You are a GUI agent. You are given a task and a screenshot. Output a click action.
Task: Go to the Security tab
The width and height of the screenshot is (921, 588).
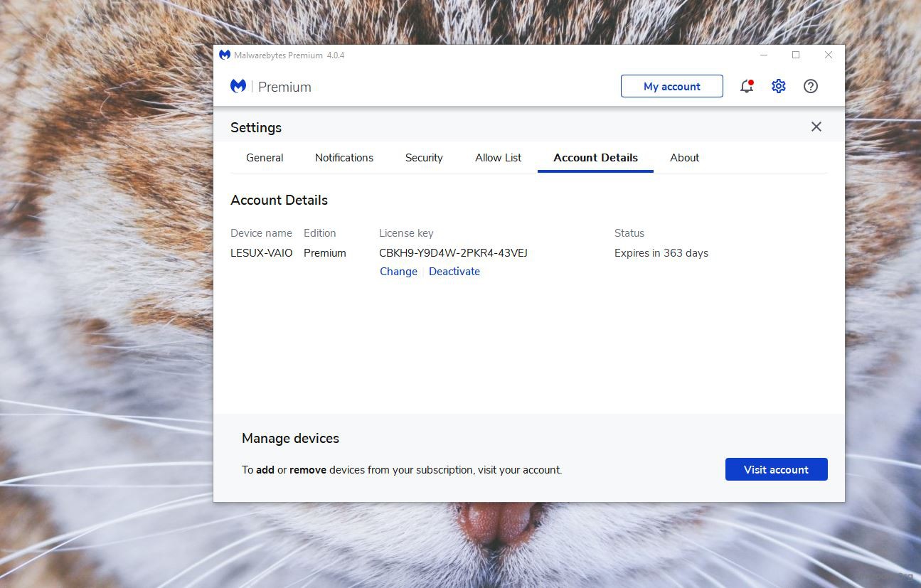tap(424, 158)
